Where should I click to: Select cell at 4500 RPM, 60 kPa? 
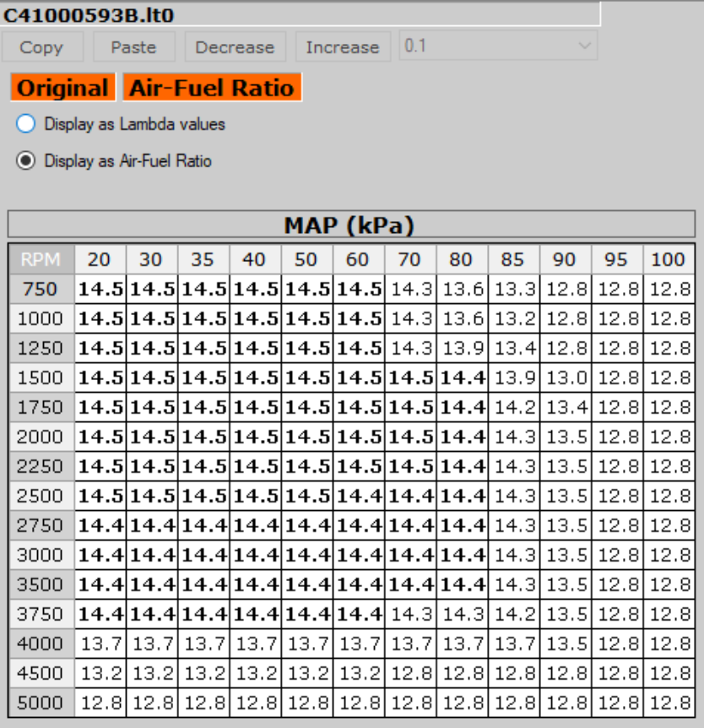click(359, 673)
